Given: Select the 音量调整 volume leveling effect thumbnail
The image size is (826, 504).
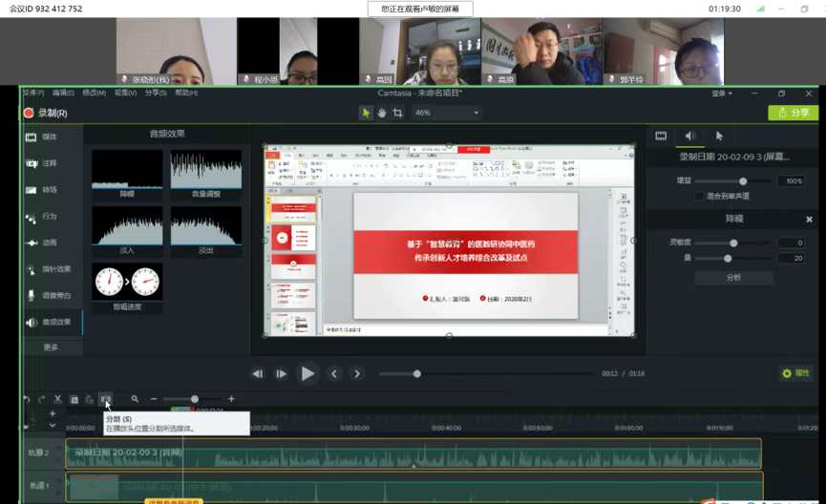Looking at the screenshot, I should click(206, 175).
